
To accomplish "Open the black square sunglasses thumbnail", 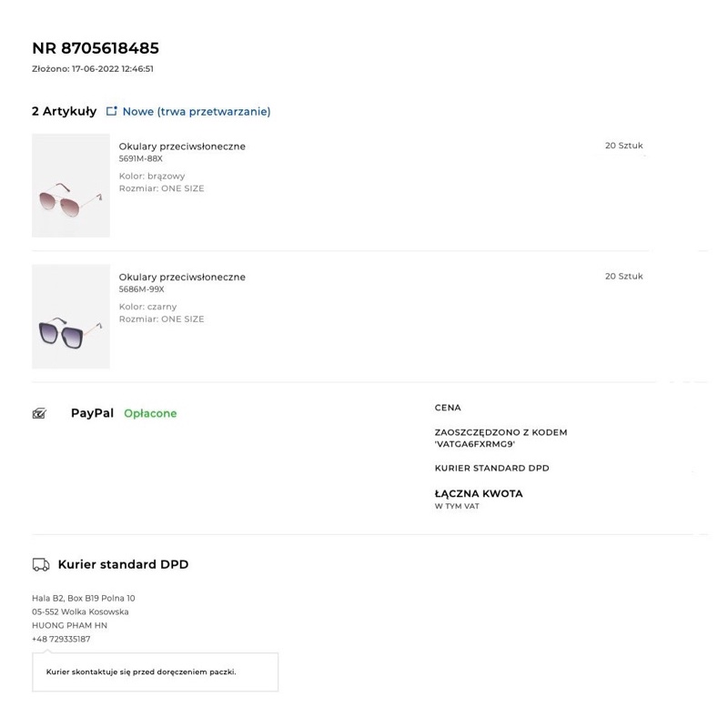I will (x=71, y=317).
